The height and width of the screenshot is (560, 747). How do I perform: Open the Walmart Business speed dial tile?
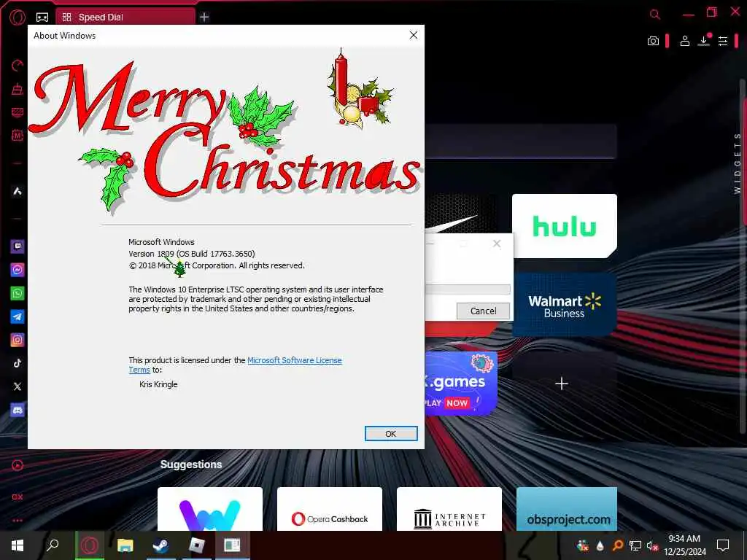565,305
